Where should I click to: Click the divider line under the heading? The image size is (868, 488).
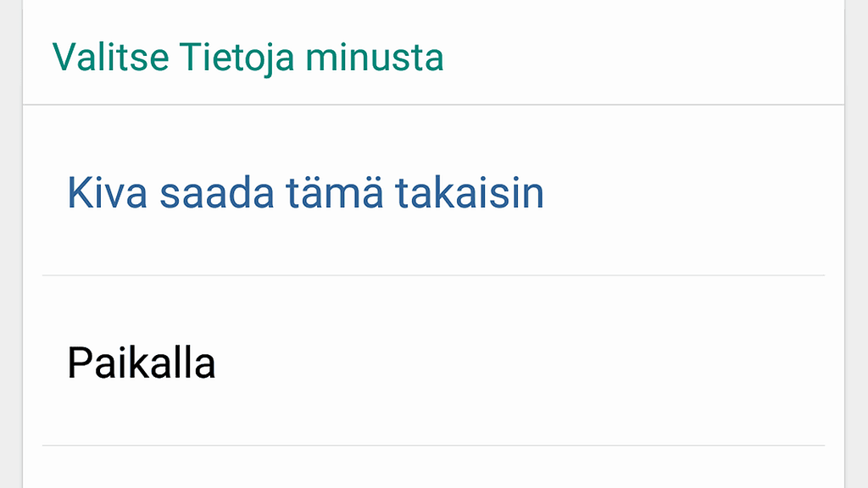(x=432, y=105)
